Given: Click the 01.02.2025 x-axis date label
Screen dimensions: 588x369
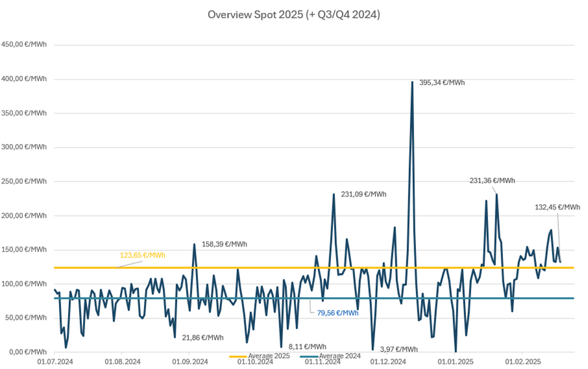Looking at the screenshot, I should tap(524, 361).
